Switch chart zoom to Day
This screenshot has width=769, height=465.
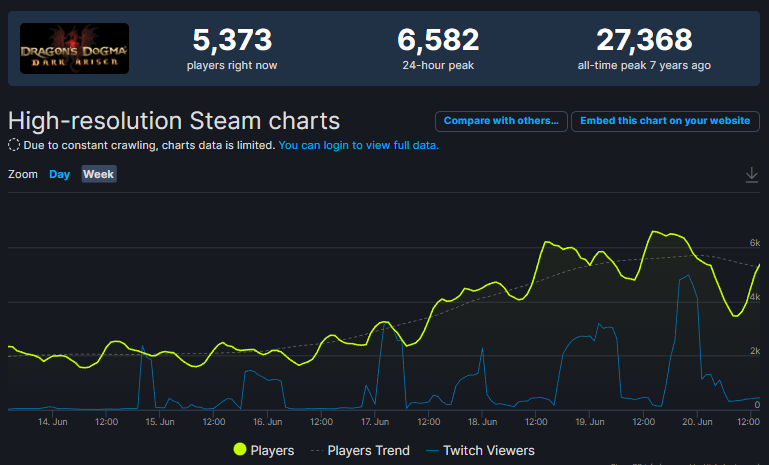[x=60, y=174]
